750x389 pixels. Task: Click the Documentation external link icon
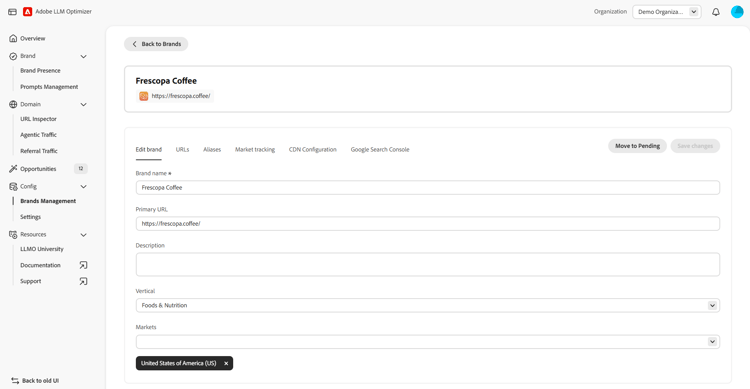pos(83,265)
